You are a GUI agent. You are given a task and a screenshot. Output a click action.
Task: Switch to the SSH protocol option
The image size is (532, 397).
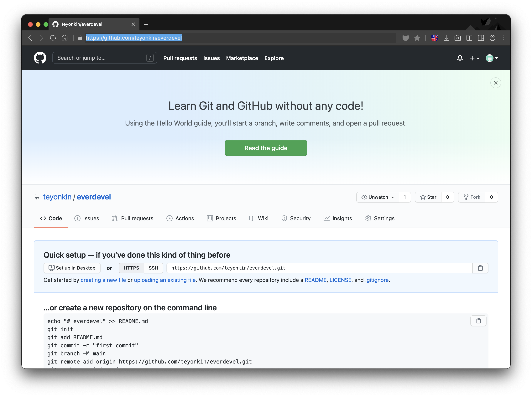(153, 268)
